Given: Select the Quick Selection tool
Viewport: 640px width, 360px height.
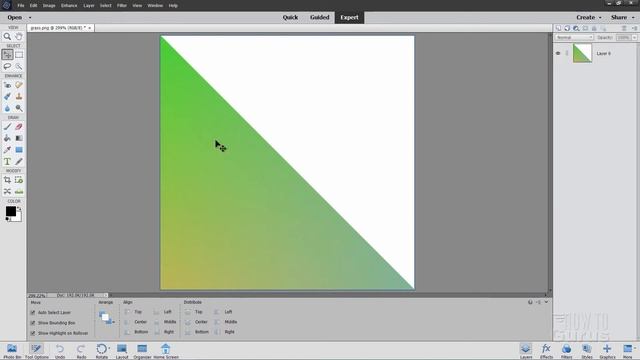Looking at the screenshot, I should pos(19,66).
